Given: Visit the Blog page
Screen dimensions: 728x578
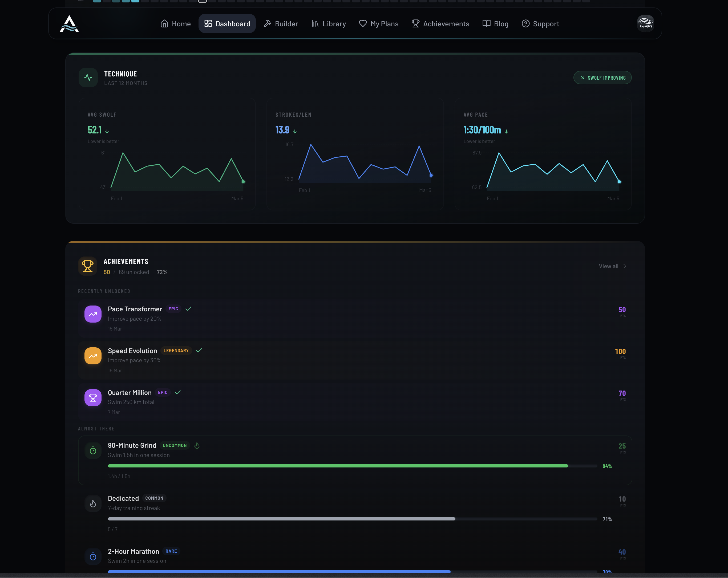Looking at the screenshot, I should pos(495,24).
